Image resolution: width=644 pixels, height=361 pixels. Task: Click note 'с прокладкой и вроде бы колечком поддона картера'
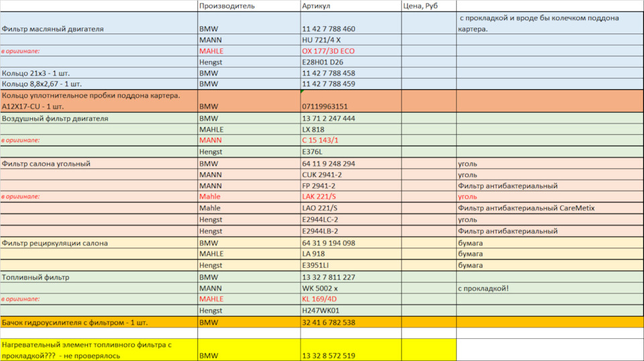tap(550, 23)
